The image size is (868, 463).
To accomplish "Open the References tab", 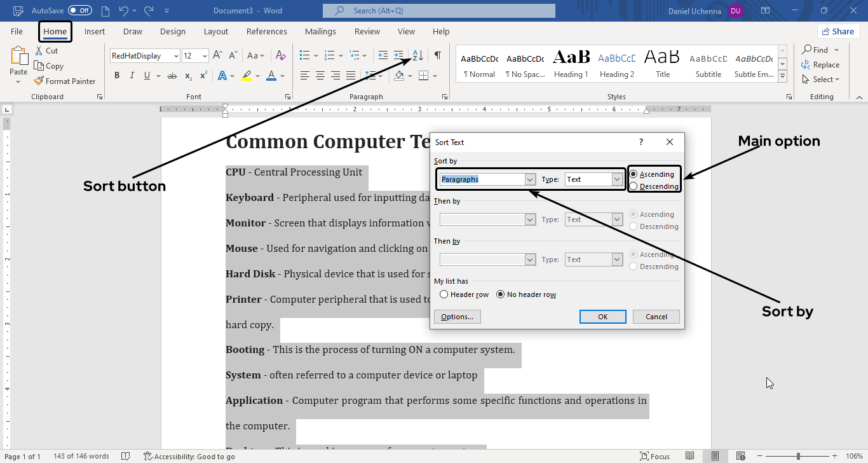I will tap(266, 32).
